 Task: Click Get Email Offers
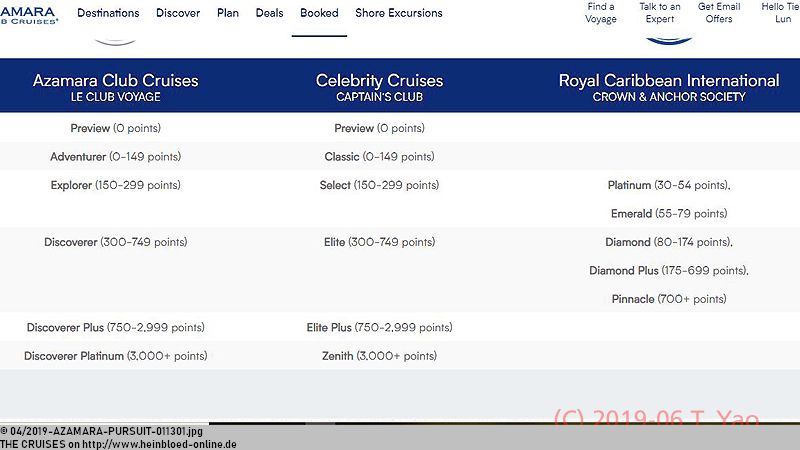pos(719,13)
